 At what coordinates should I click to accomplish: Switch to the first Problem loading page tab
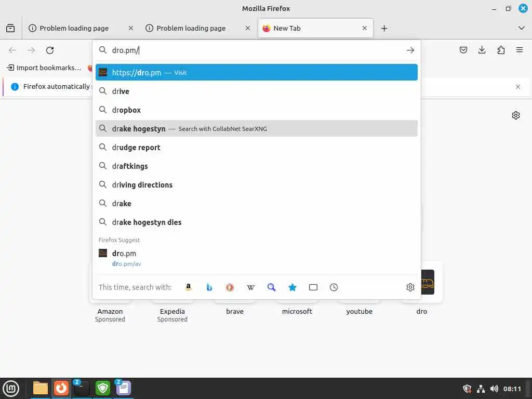(x=75, y=28)
